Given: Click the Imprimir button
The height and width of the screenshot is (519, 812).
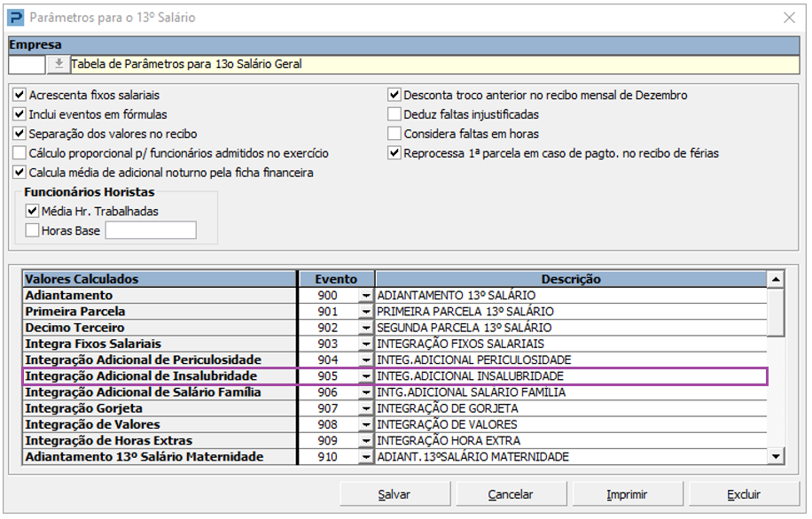Looking at the screenshot, I should coord(627,494).
